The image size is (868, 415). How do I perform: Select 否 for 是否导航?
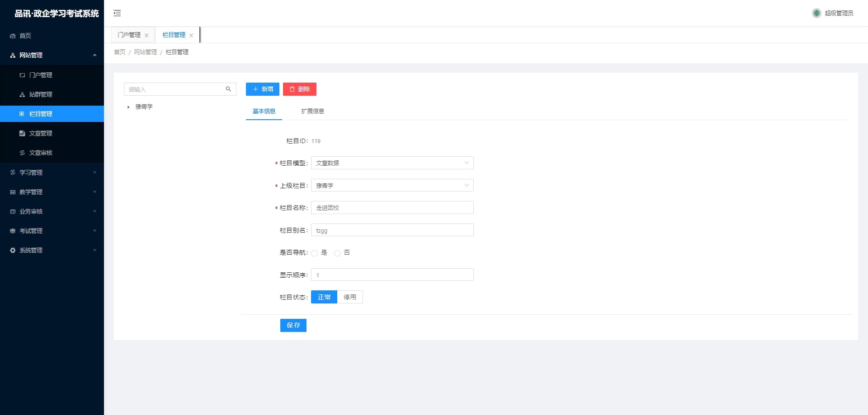(x=337, y=253)
